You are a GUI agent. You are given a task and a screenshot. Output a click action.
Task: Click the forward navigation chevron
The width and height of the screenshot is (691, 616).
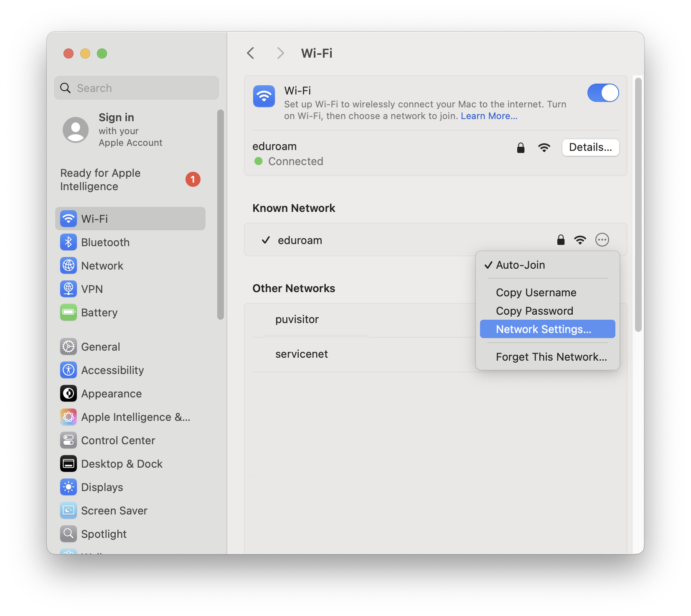point(280,53)
